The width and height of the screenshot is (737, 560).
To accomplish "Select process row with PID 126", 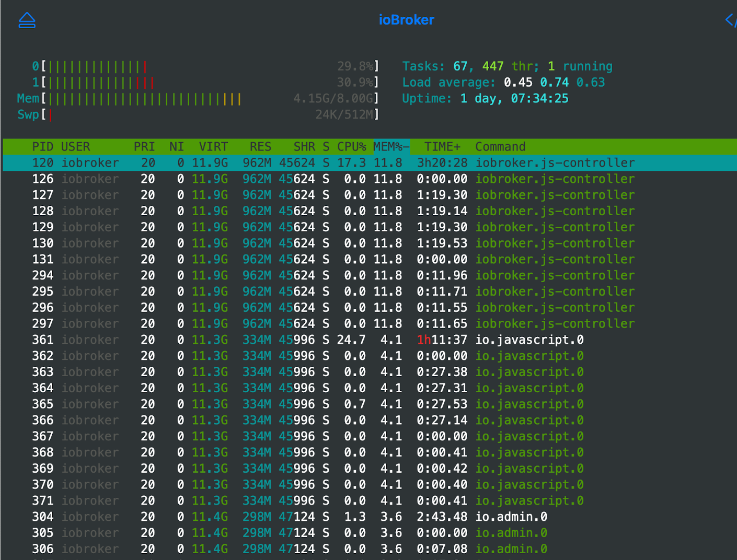I will click(x=370, y=179).
